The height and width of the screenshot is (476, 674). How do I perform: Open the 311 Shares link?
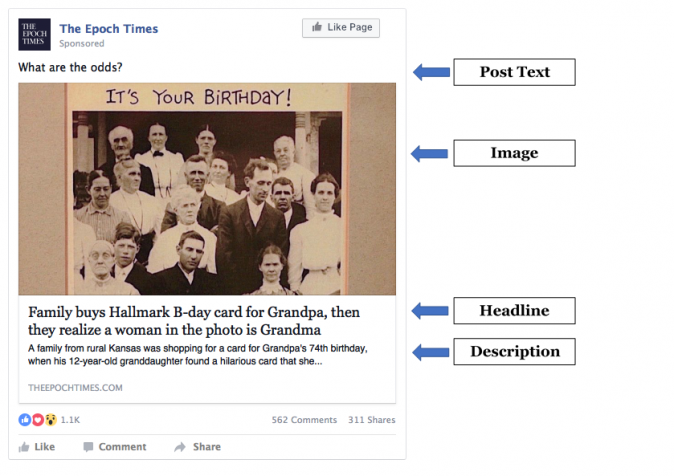coord(371,421)
